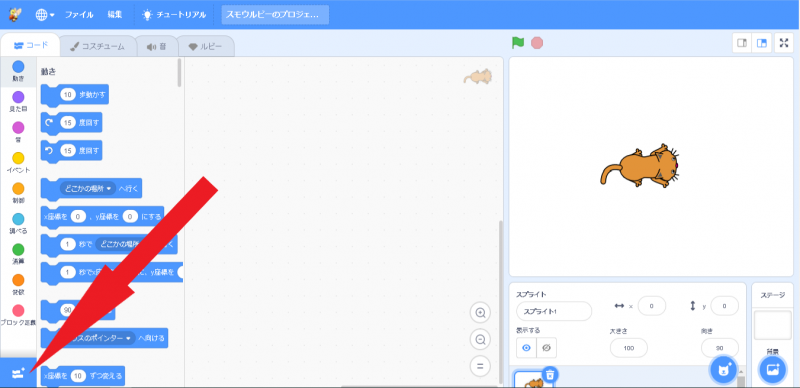This screenshot has height=388, width=800.
Task: Switch to small stage layout
Action: click(x=742, y=43)
